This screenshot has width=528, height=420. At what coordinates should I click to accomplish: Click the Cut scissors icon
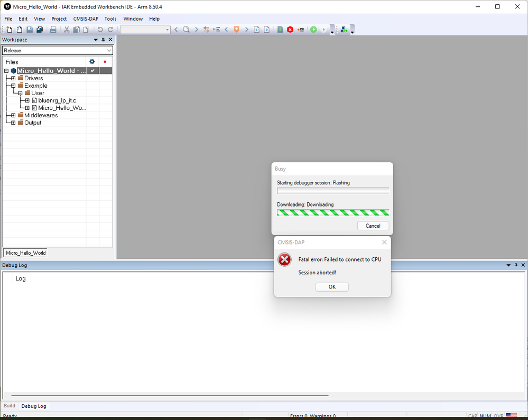pos(67,30)
